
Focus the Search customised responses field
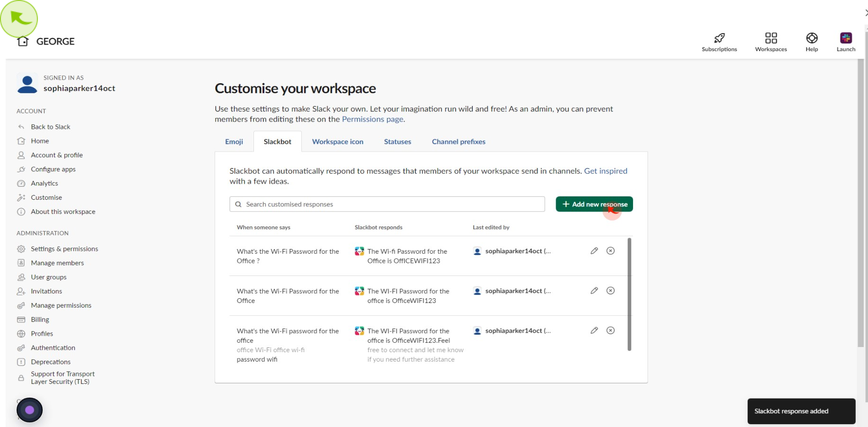(x=387, y=204)
